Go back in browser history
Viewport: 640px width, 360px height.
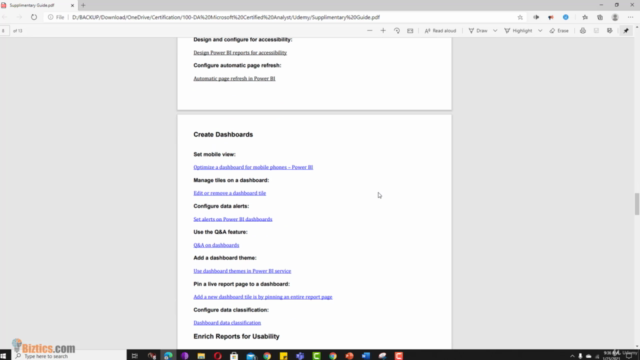4,17
